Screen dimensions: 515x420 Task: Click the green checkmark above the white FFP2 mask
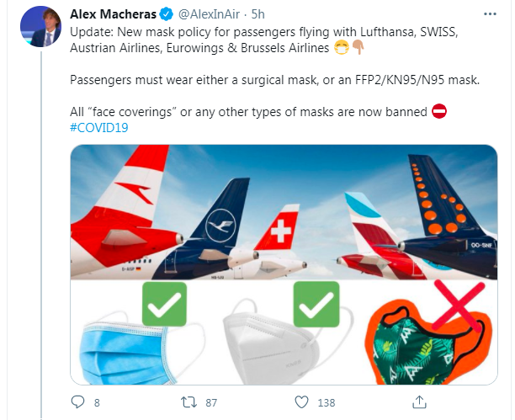[316, 304]
